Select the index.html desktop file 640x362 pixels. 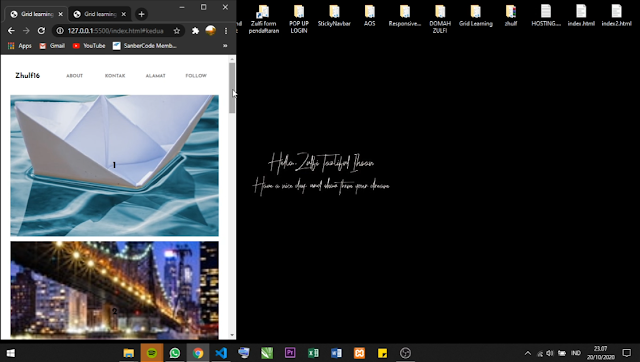pos(581,16)
